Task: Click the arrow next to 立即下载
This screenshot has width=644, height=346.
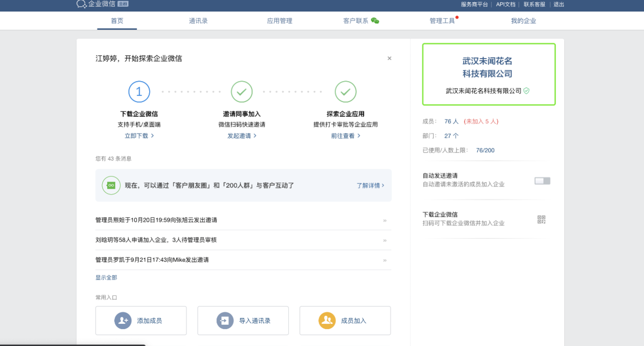Action: (152, 136)
